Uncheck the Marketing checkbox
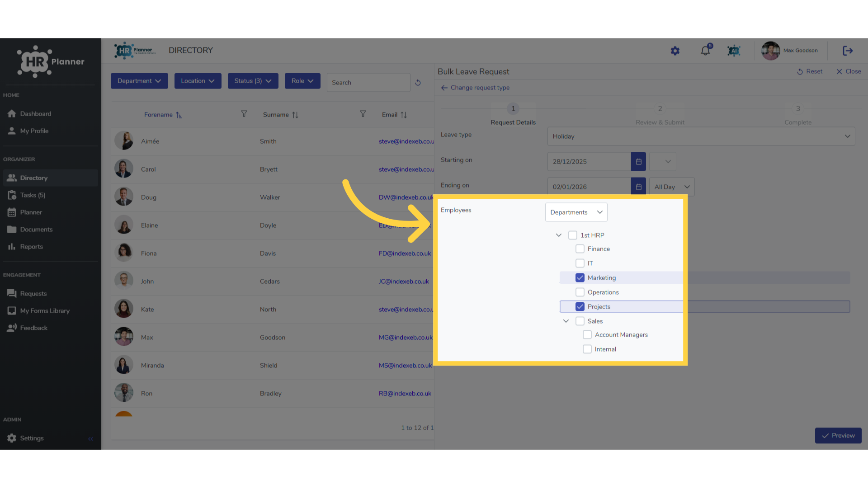Screen dimensions: 868x488 coord(580,277)
